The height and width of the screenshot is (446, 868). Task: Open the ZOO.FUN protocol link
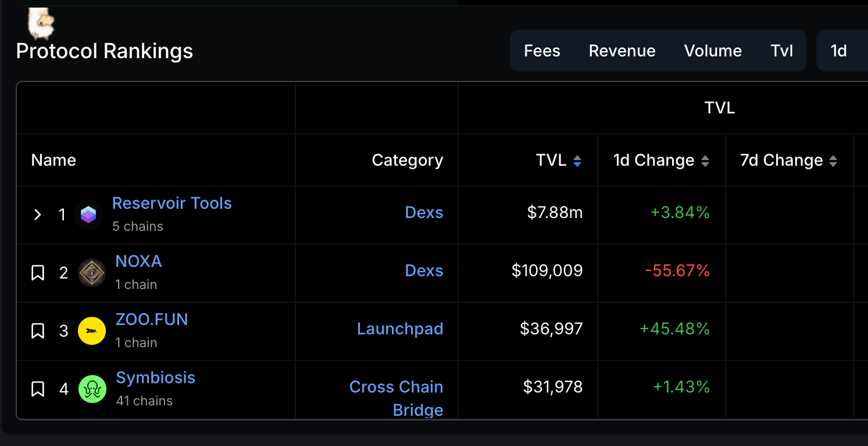[152, 320]
